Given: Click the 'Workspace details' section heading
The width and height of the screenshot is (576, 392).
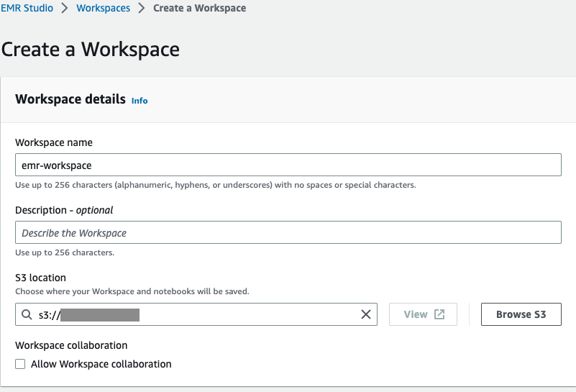Looking at the screenshot, I should pyautogui.click(x=70, y=99).
